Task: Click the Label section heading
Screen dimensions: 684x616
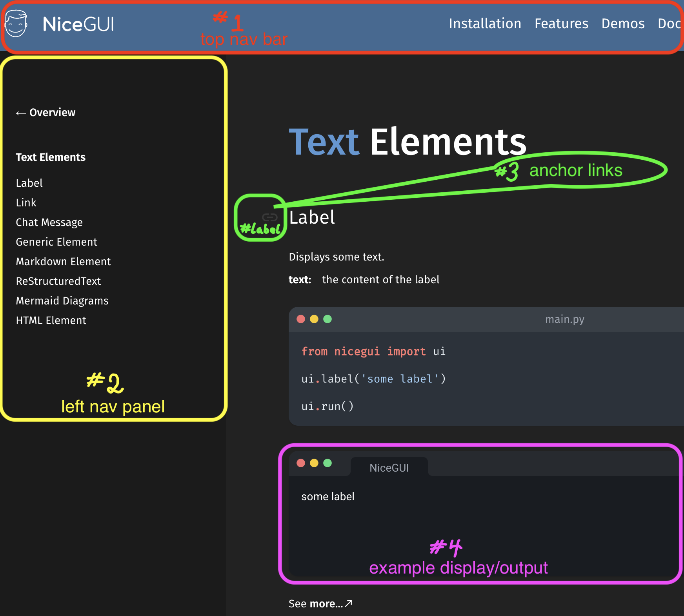Action: (312, 217)
